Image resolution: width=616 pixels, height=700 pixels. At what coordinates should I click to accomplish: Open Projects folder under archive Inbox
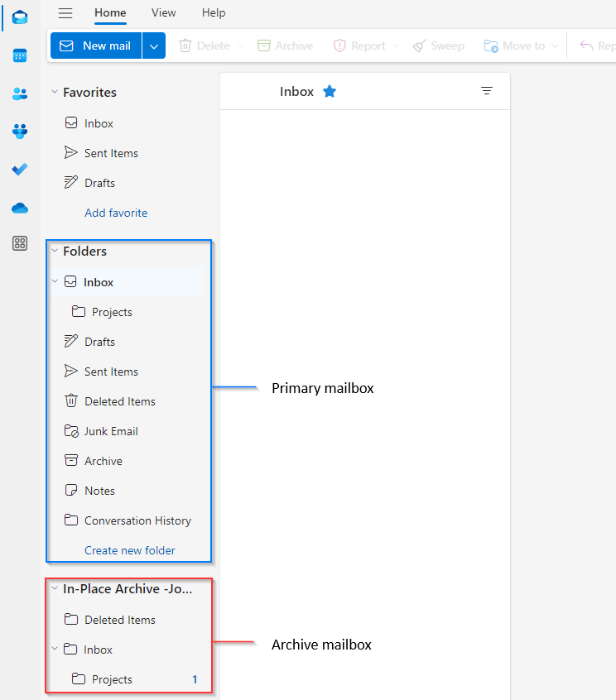pyautogui.click(x=112, y=679)
